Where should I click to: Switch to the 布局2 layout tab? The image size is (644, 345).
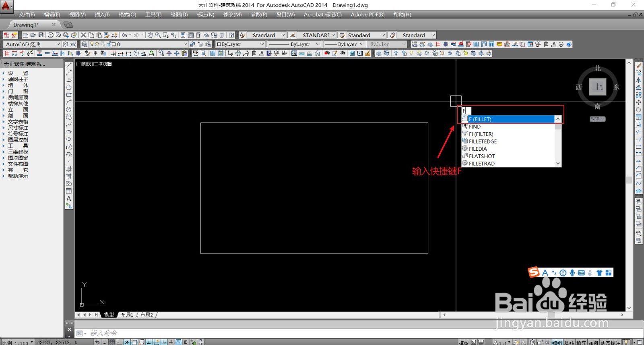click(x=147, y=315)
